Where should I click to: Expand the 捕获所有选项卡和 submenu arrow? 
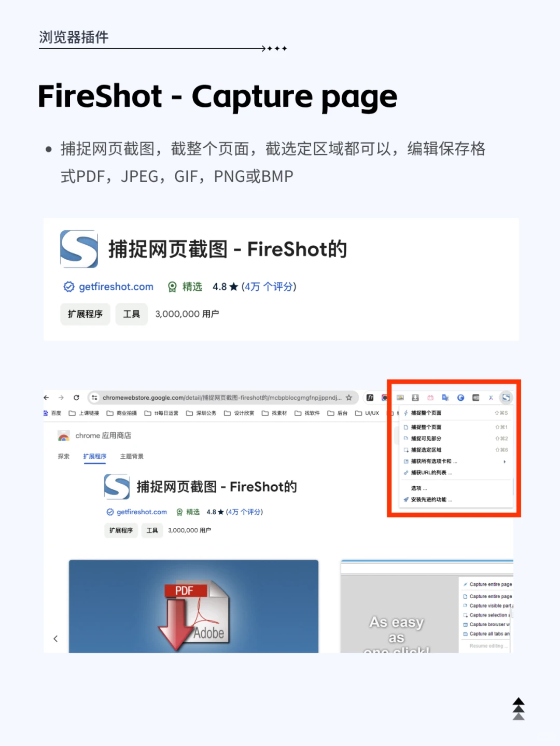pyautogui.click(x=505, y=461)
